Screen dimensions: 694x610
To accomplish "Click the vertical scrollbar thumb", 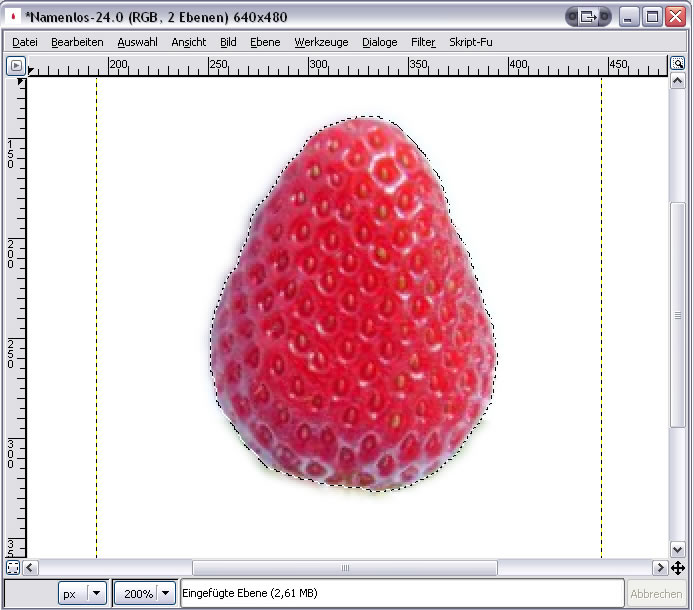I will coord(677,315).
